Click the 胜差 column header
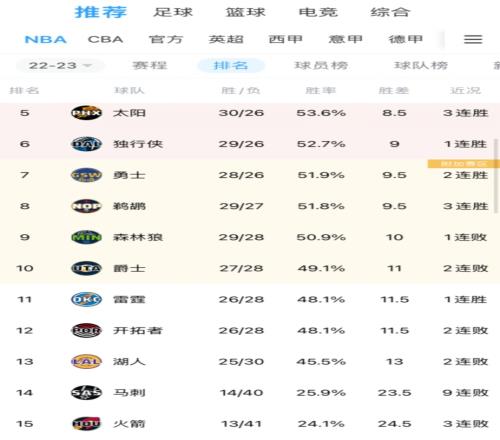 [394, 90]
